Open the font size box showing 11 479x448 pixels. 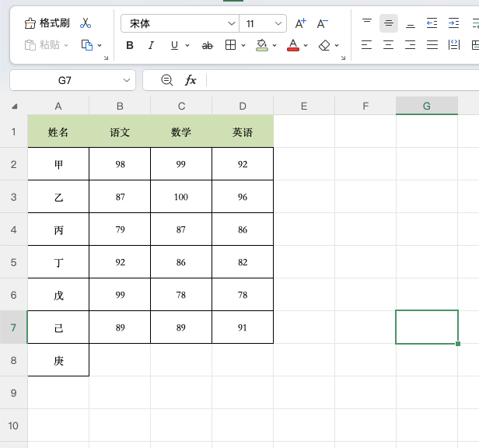click(x=263, y=23)
